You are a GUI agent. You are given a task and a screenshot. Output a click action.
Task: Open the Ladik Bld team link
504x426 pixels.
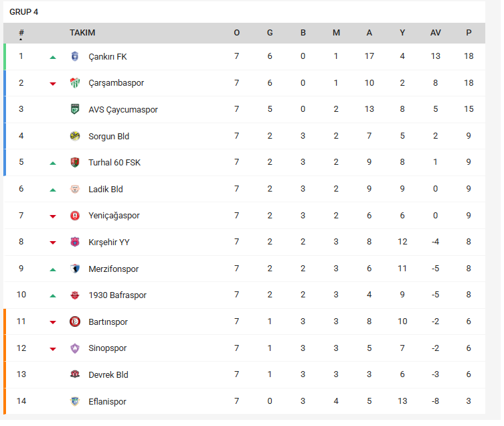click(106, 190)
